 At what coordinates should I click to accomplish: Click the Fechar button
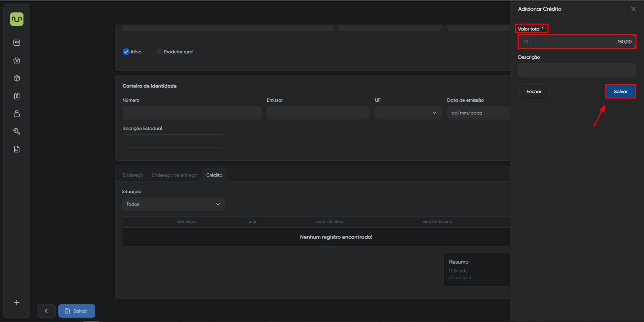(x=534, y=91)
